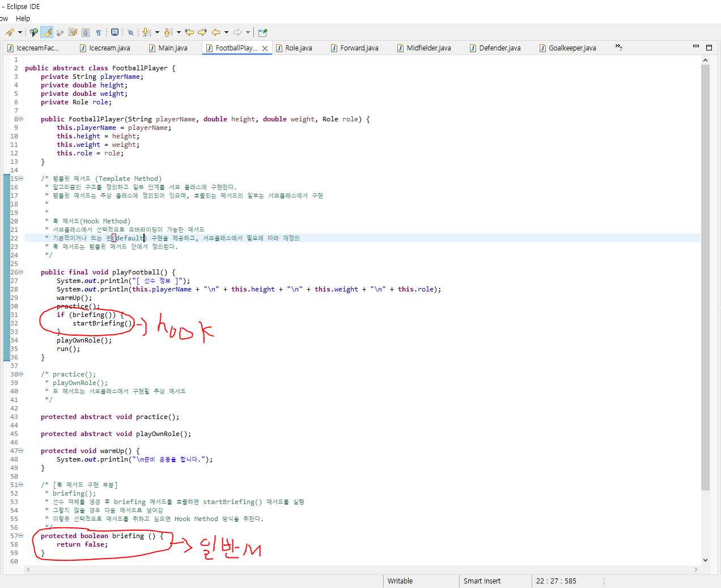721x588 pixels.
Task: Click the 'return false;' statement
Action: pos(82,544)
